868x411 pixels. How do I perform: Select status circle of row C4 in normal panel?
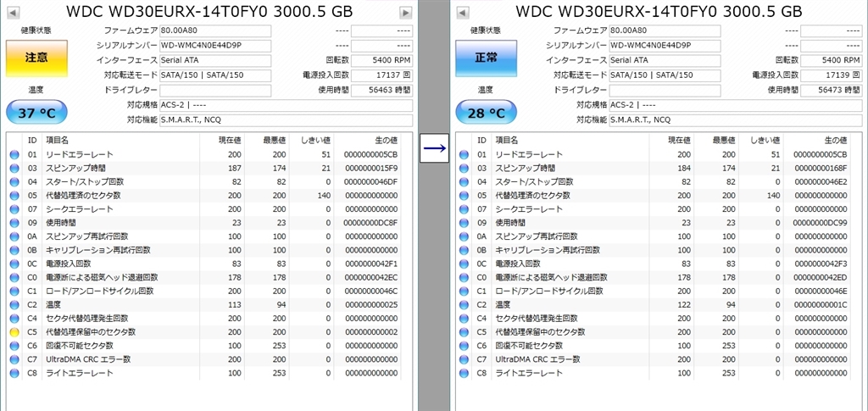[x=464, y=319]
